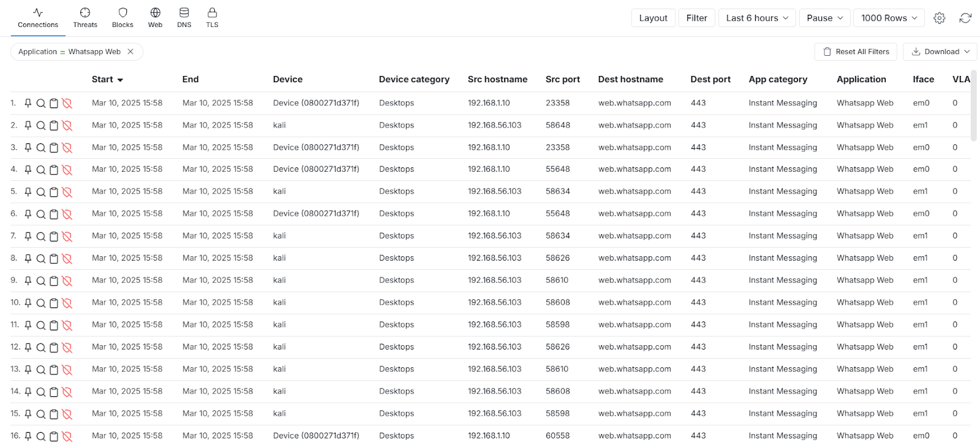
Task: Open the Threats tab
Action: 85,18
